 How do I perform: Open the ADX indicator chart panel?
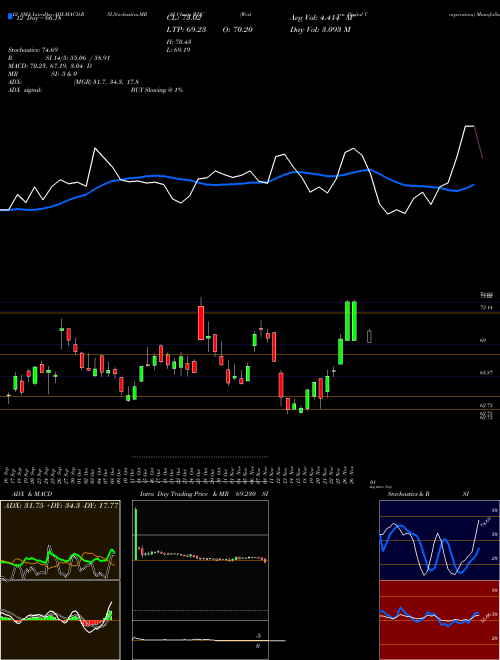[60, 540]
